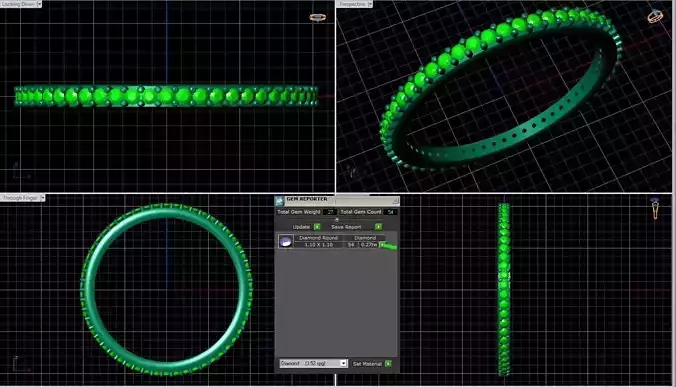Viewport: 676px width, 387px height.
Task: Click the 54 quantity cell in gem row
Action: click(351, 245)
